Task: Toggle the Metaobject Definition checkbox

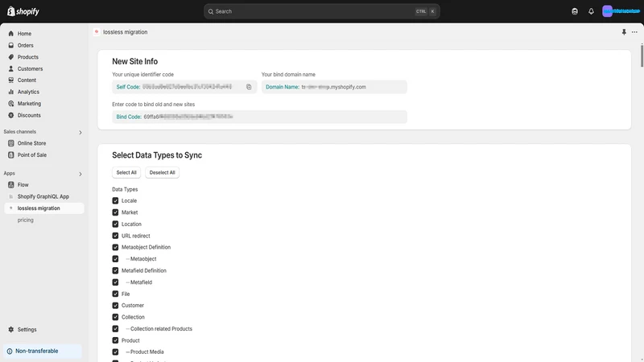Action: pos(115,247)
